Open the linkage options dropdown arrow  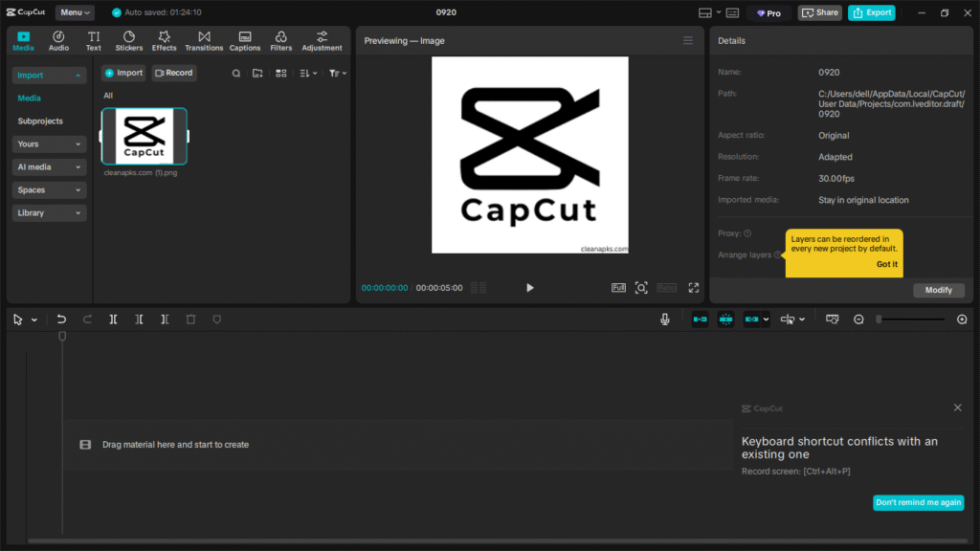click(766, 320)
